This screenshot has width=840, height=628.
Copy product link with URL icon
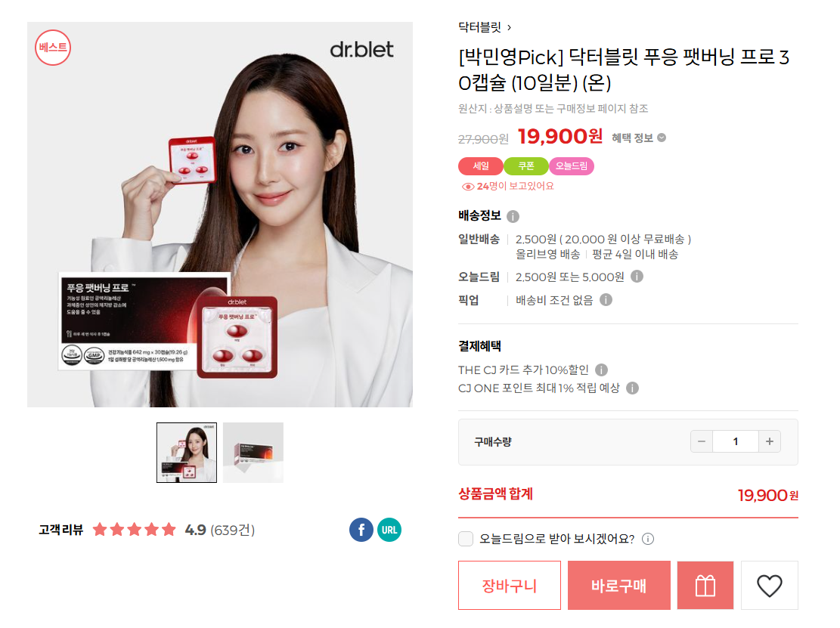(x=389, y=530)
